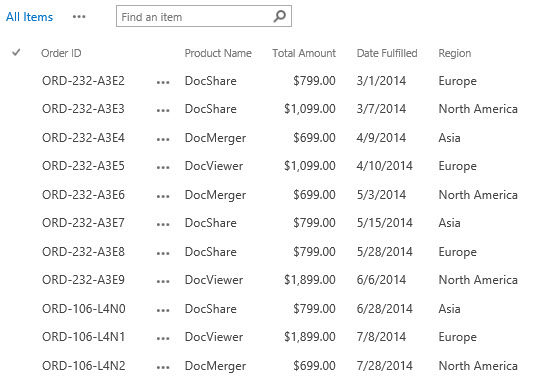Click the Product Name column header
551x380 pixels.
pyautogui.click(x=218, y=53)
